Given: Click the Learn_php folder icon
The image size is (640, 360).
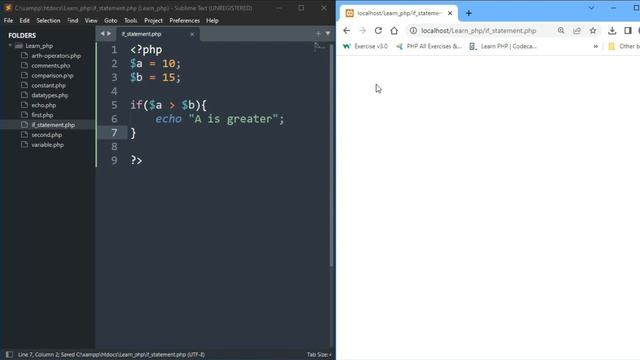Looking at the screenshot, I should (19, 46).
